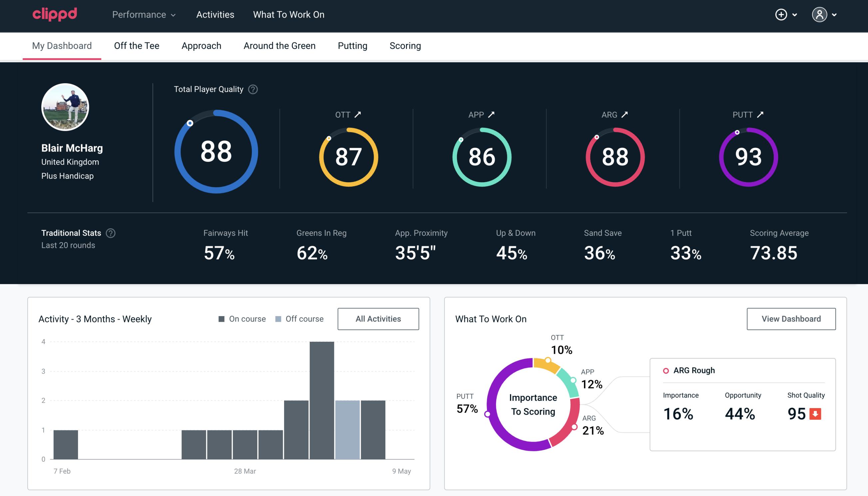Click the Traditional Stats help icon
The image size is (868, 496).
click(x=110, y=233)
